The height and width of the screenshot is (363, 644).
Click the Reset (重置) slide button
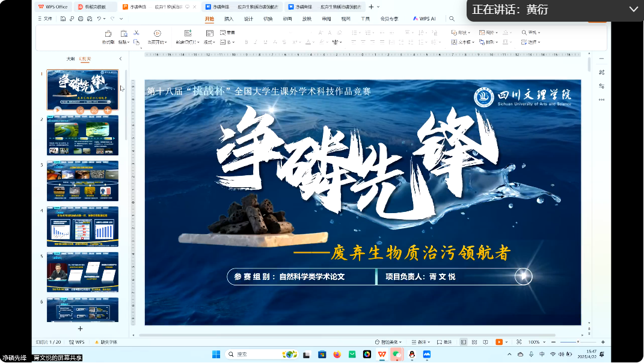(x=227, y=33)
